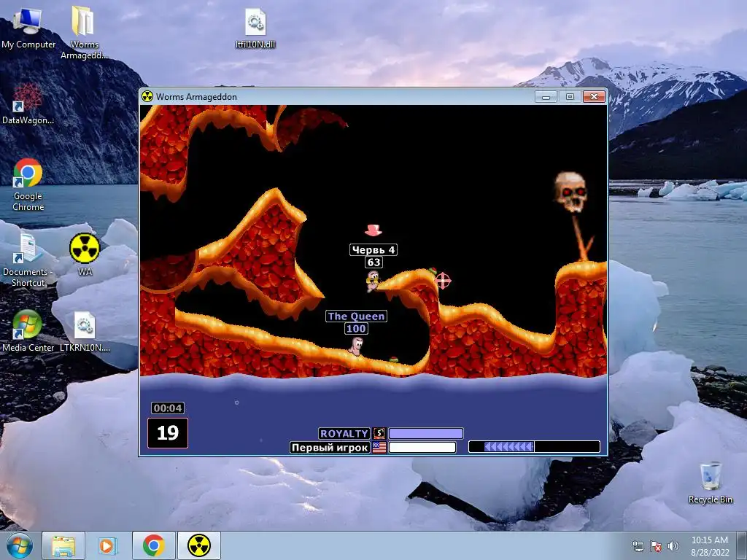This screenshot has width=747, height=560.
Task: Click the turn timer showing 19
Action: (168, 433)
